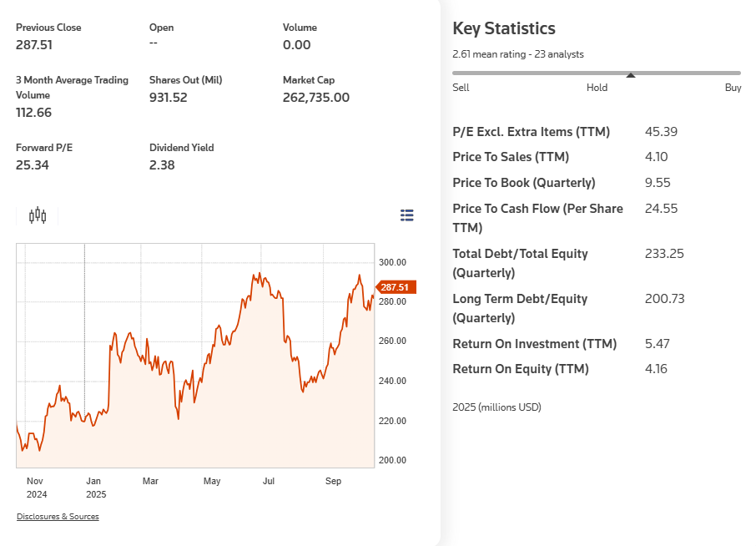Click the P/E Excl. Extra Items row
This screenshot has width=756, height=546.
[x=531, y=132]
